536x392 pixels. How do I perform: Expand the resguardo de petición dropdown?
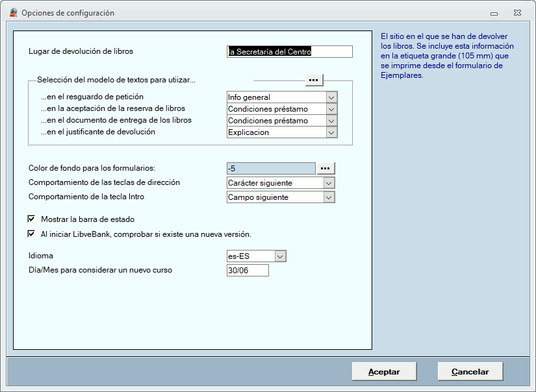pos(331,97)
